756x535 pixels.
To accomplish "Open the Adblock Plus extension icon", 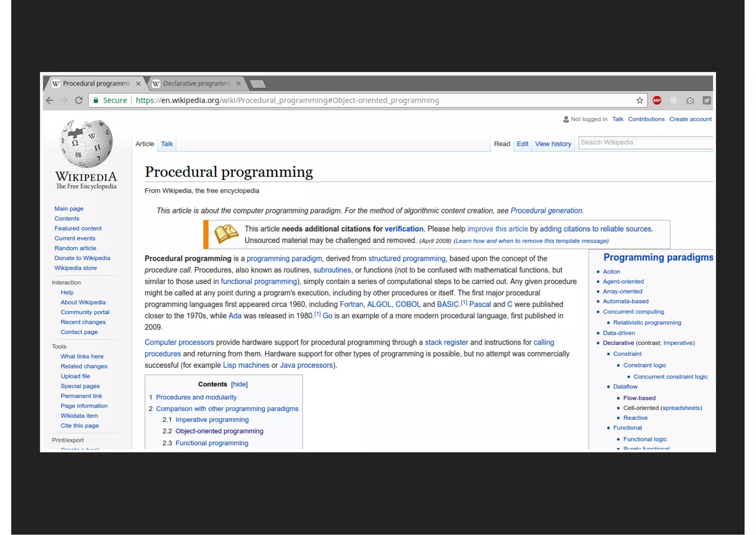I will coord(657,100).
